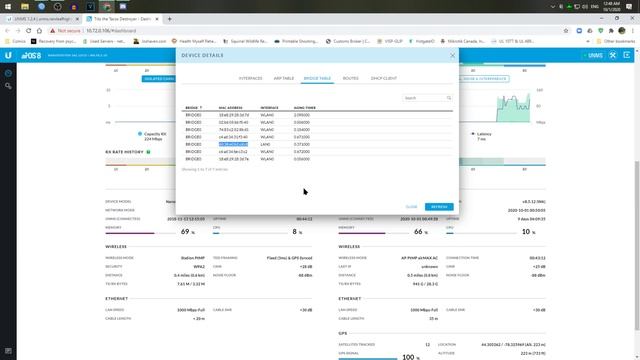Viewport: 640px width, 360px height.
Task: Open the Customs Broker bookmark
Action: click(x=348, y=41)
